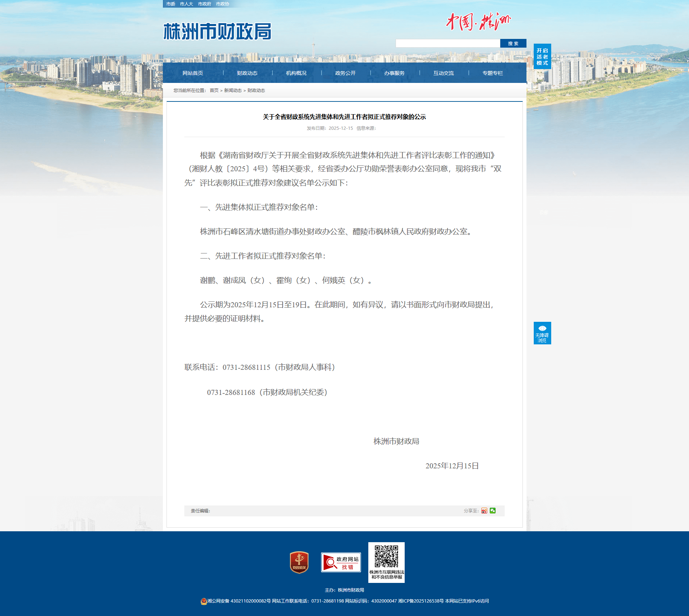The height and width of the screenshot is (616, 689).
Task: Expand the 政务公开 navigation menu
Action: (x=345, y=73)
